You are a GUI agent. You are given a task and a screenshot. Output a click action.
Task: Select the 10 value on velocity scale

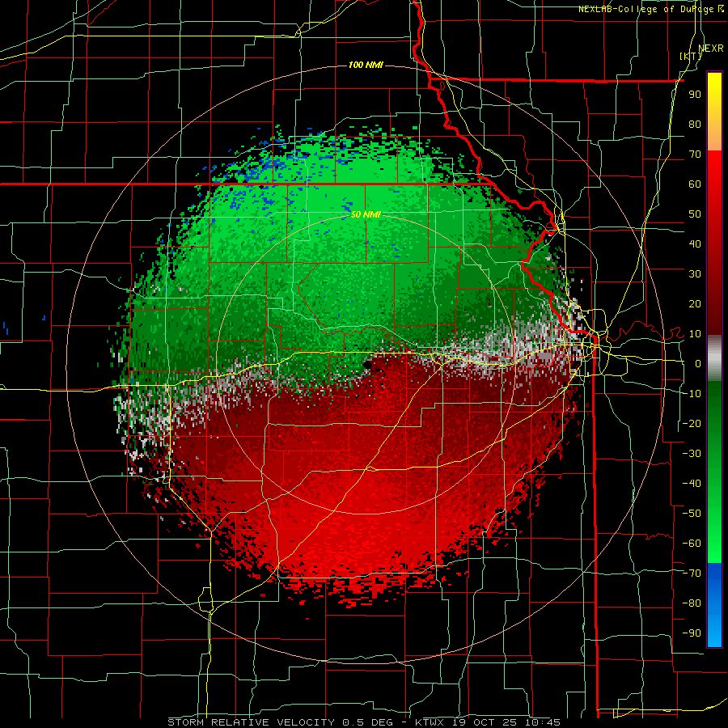[x=695, y=334]
